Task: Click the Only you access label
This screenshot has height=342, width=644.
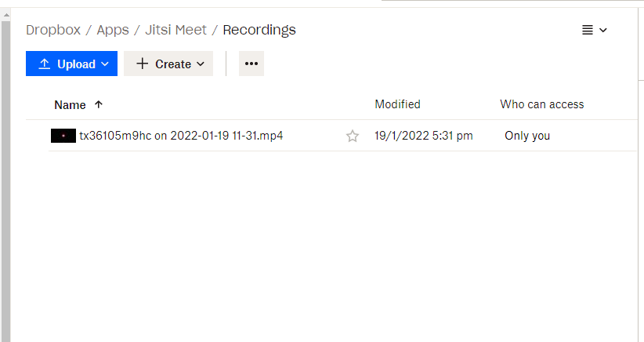Action: tap(527, 136)
